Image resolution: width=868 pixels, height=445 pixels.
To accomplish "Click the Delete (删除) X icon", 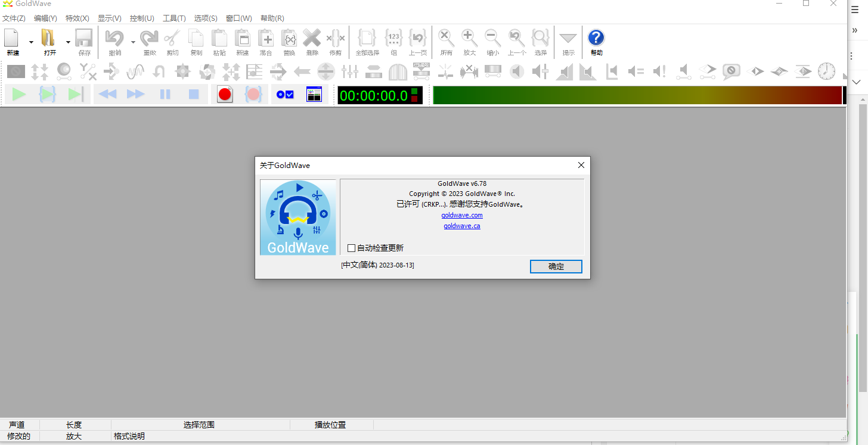I will (312, 38).
